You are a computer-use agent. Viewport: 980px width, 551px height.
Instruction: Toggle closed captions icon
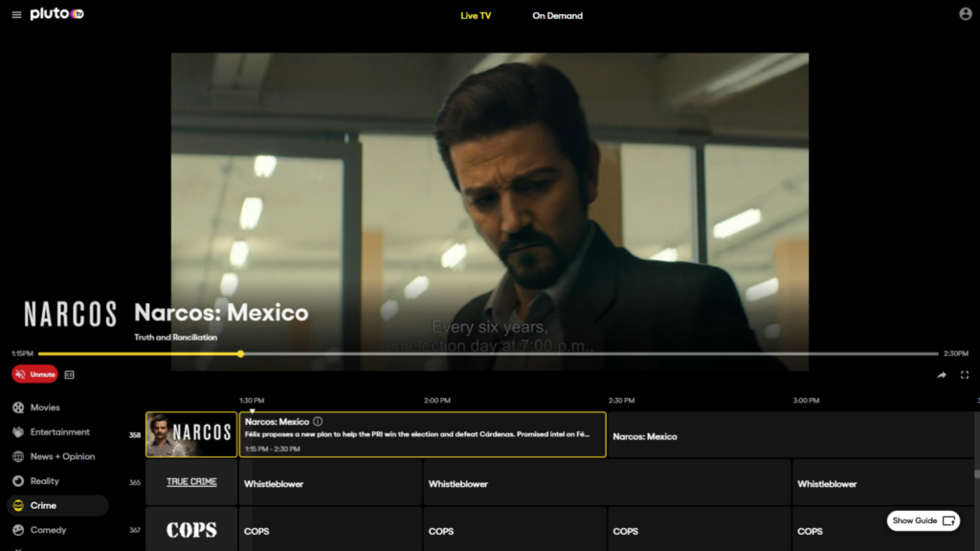tap(69, 375)
